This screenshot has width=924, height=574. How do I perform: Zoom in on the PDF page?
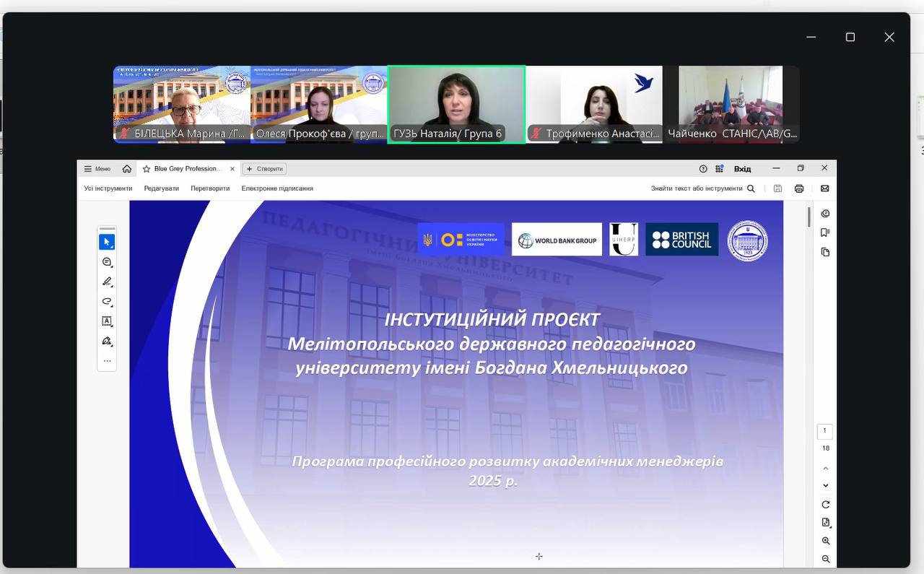click(x=826, y=541)
